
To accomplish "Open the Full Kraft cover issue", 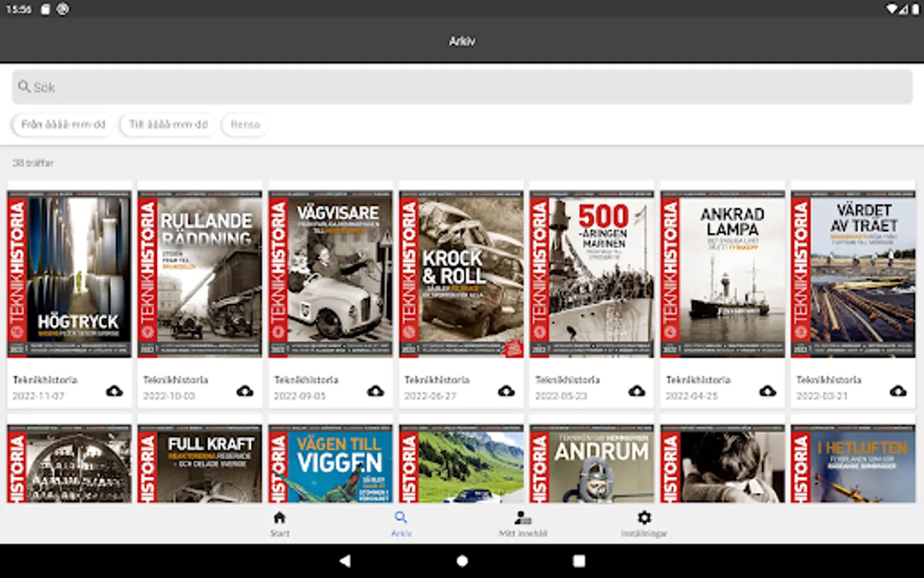I will pyautogui.click(x=200, y=463).
